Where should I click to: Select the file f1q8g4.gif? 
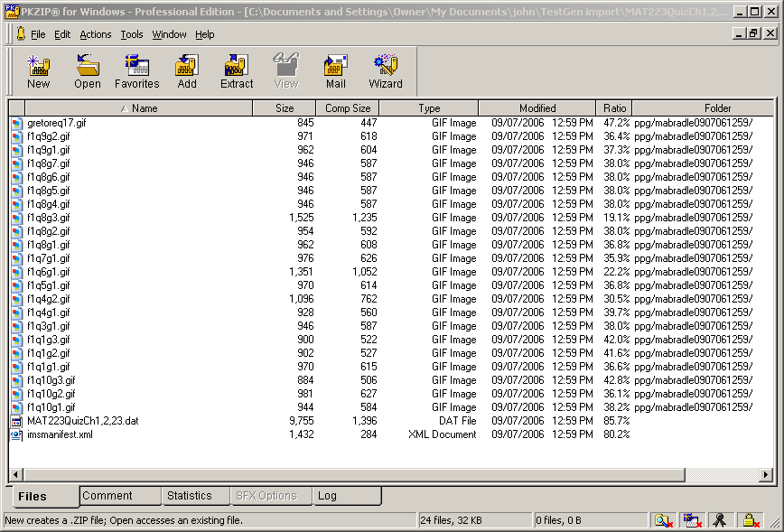tap(49, 204)
